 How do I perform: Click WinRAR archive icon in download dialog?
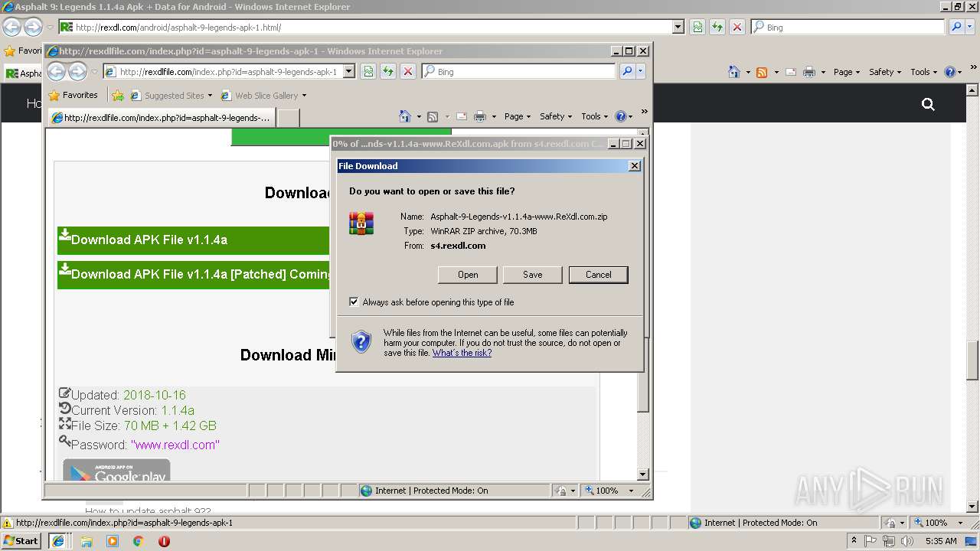click(x=361, y=223)
